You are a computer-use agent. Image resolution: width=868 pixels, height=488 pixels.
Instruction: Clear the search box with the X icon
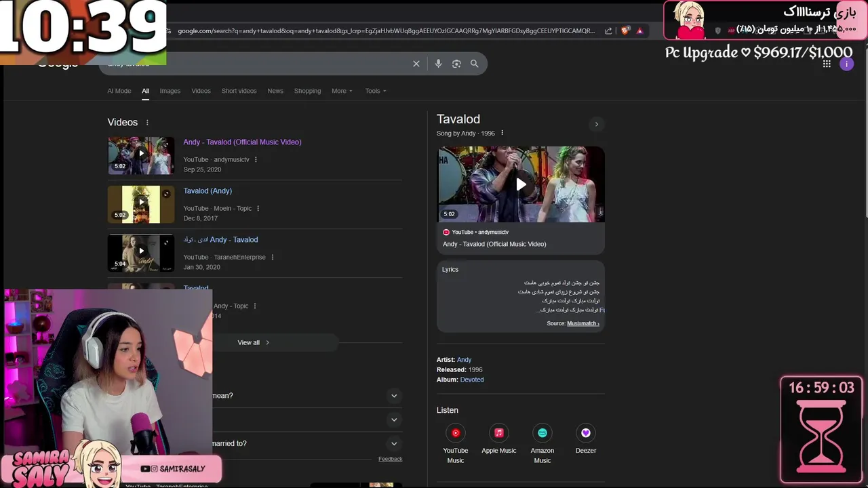pyautogui.click(x=416, y=64)
